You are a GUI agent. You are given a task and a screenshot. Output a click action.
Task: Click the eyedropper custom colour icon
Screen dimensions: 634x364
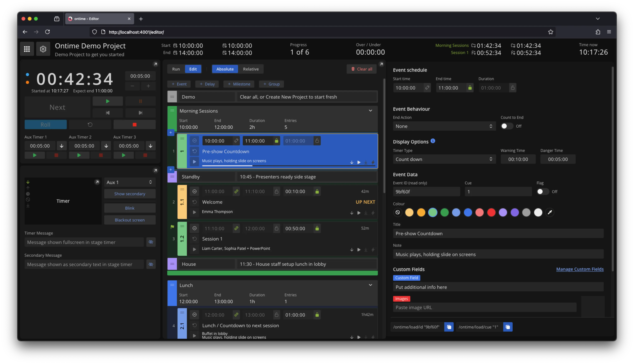[550, 213]
